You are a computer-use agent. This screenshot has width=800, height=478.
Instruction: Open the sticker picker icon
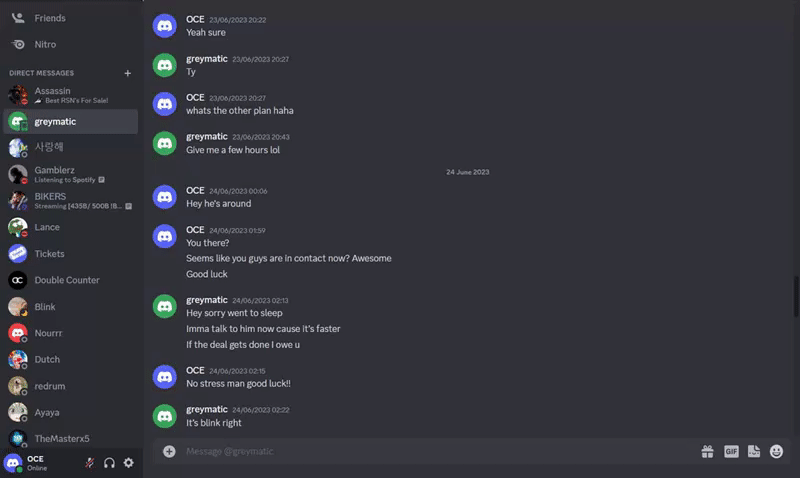click(754, 451)
